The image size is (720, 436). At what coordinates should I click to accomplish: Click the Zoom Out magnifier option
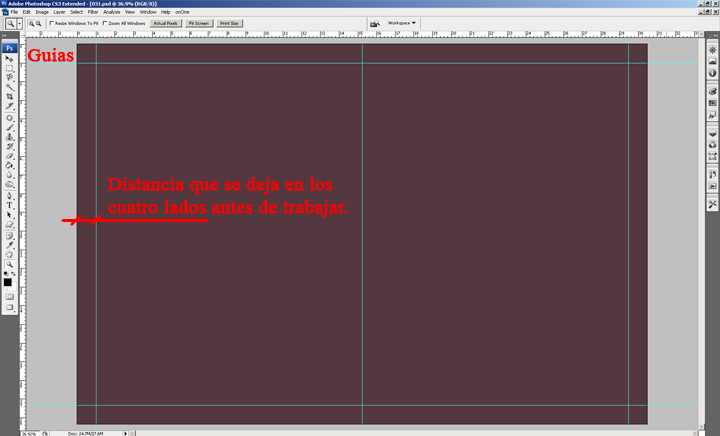coord(39,22)
